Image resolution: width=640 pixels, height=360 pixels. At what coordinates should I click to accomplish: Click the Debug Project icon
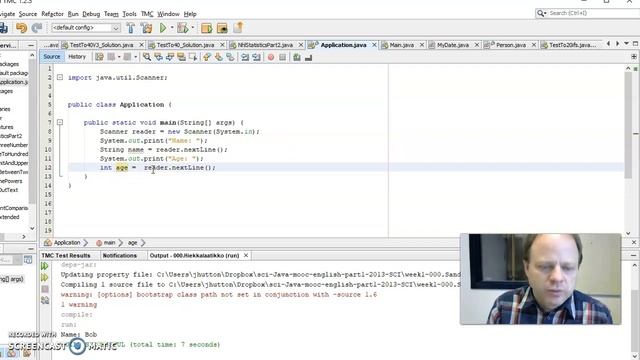(x=183, y=28)
